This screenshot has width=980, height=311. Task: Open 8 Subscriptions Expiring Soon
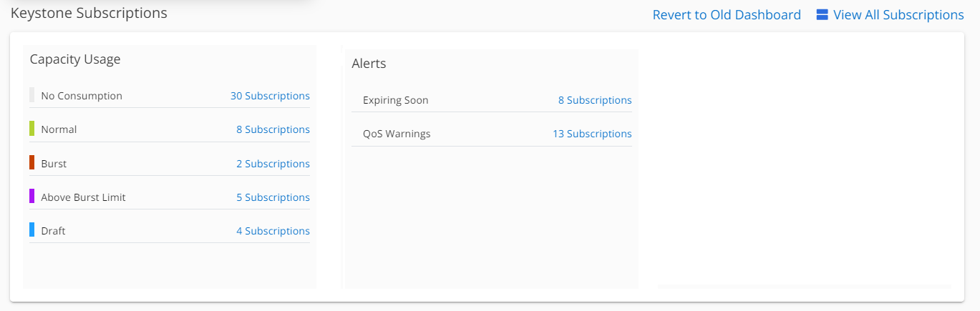click(x=595, y=100)
